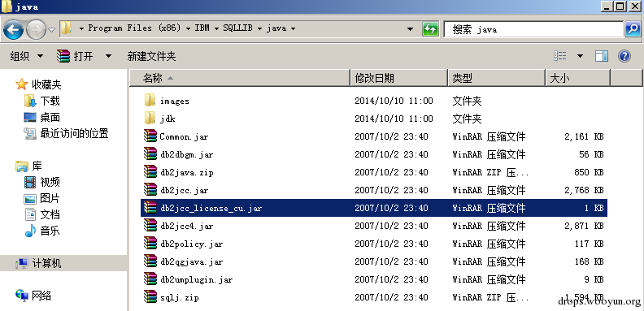Select IBM in the address path
644x311 pixels.
tap(202, 28)
